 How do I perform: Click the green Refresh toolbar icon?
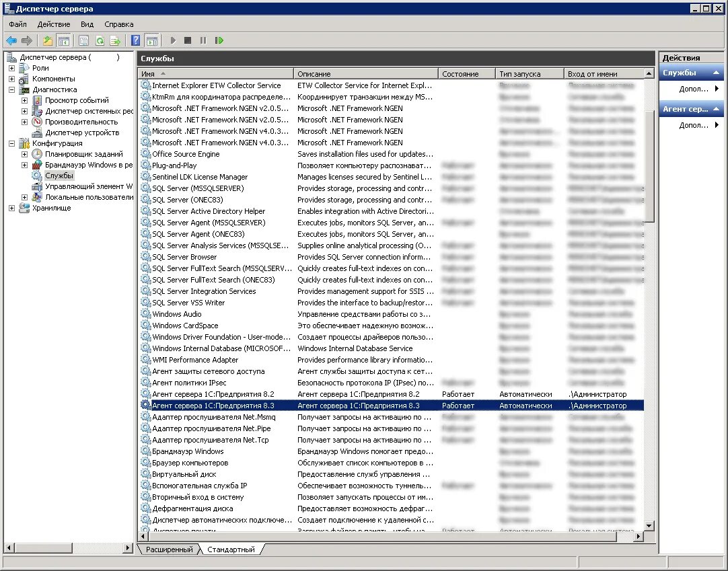click(x=100, y=41)
